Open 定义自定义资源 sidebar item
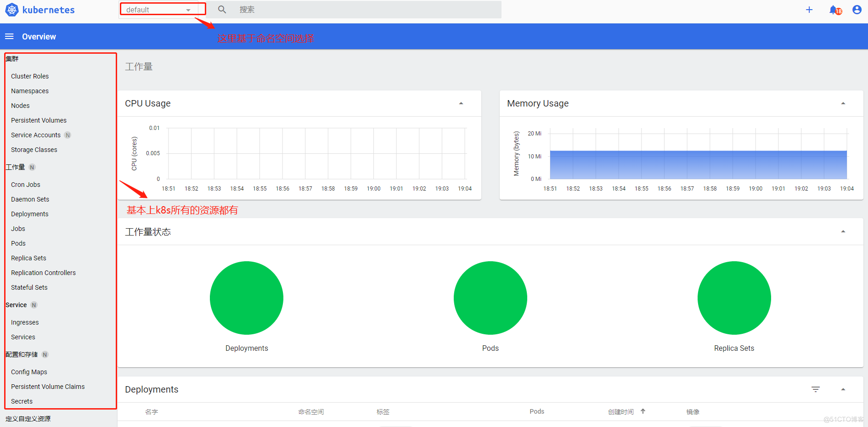This screenshot has width=868, height=427. click(28, 419)
